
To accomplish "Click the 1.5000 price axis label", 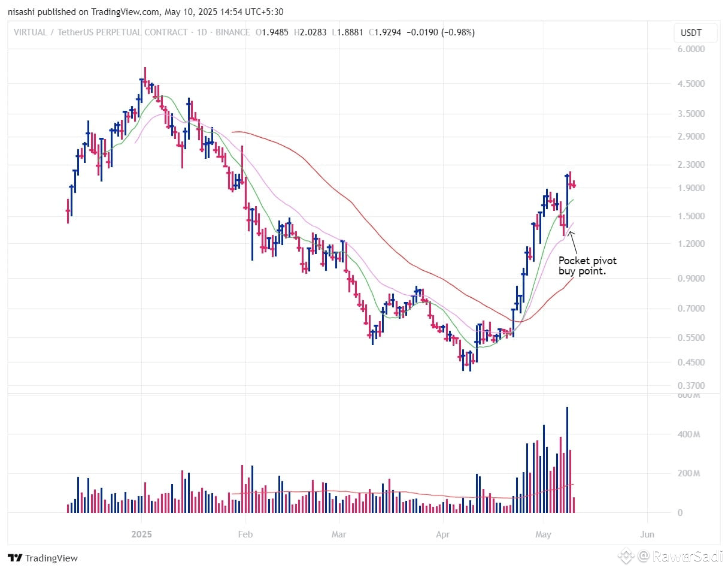I will (x=691, y=216).
